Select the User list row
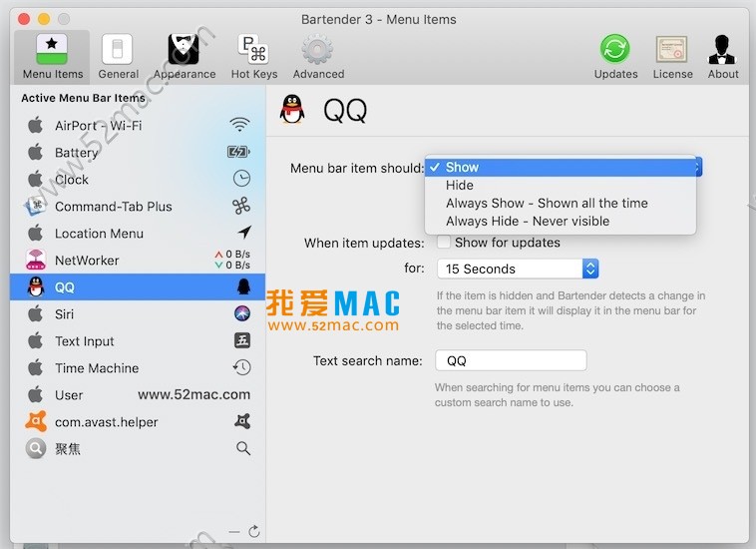 138,395
